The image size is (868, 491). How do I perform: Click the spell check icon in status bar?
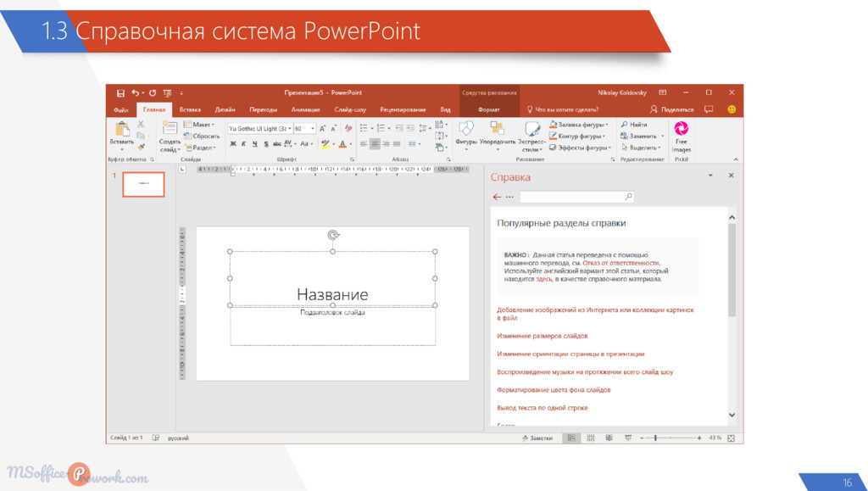pyautogui.click(x=156, y=438)
